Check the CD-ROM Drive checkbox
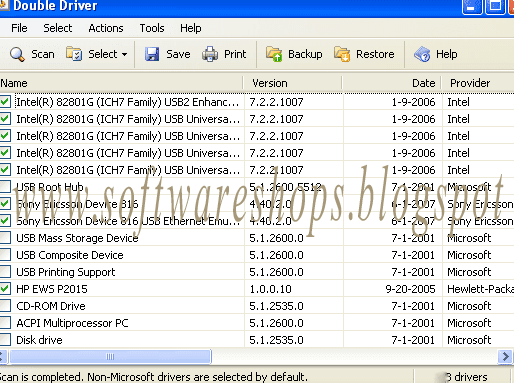Image resolution: width=514 pixels, height=383 pixels. [x=5, y=306]
